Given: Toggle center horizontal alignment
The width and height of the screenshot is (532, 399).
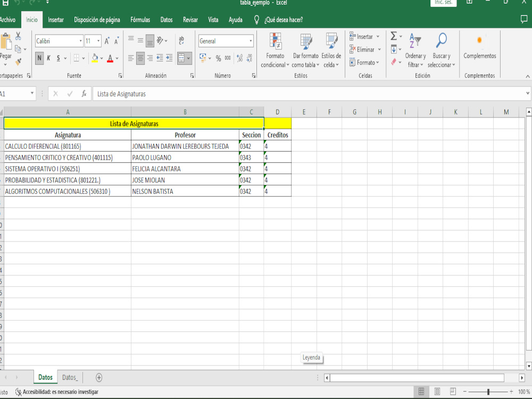Looking at the screenshot, I should tap(140, 58).
